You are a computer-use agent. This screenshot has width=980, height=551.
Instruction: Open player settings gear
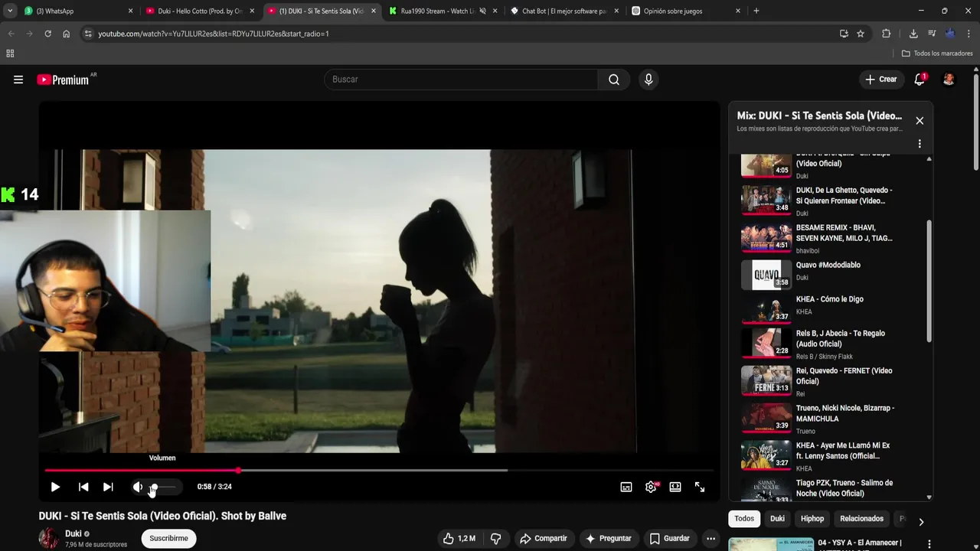coord(651,487)
